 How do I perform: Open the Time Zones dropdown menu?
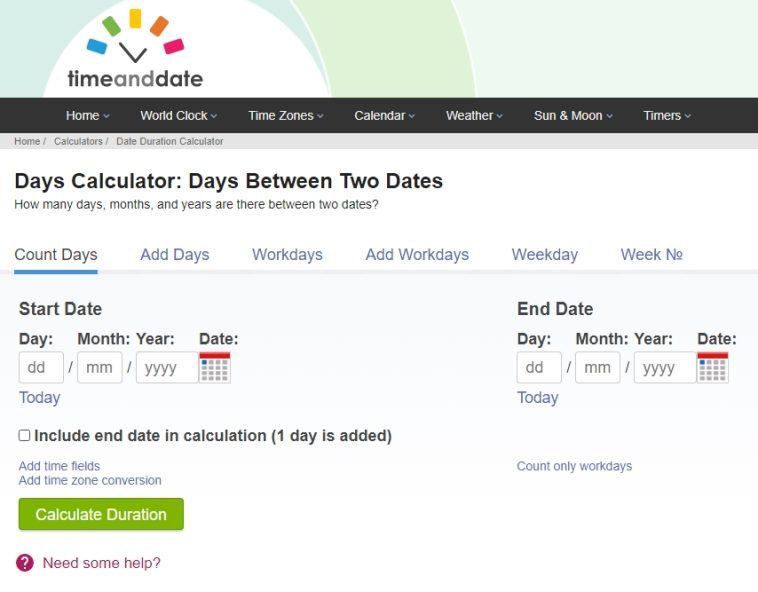click(x=286, y=116)
